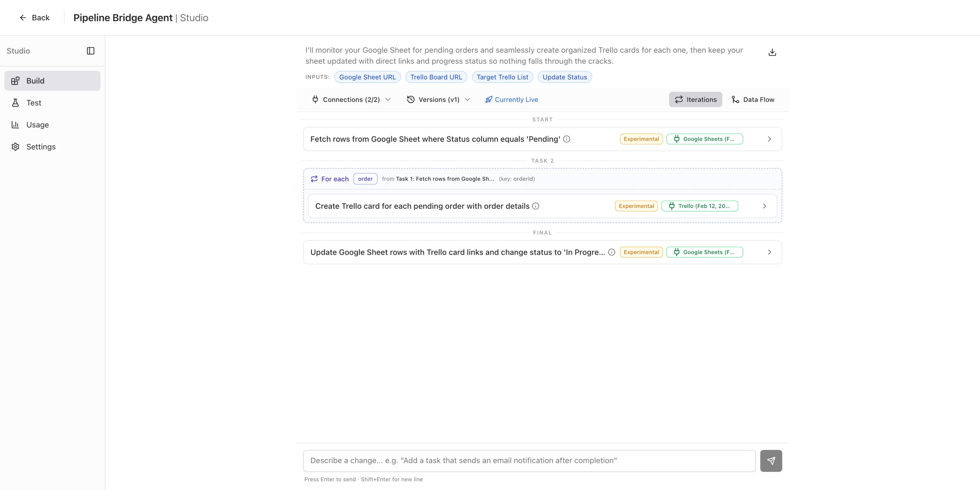The height and width of the screenshot is (490, 980).
Task: Click the Trello connection badge on Task 2
Action: pyautogui.click(x=700, y=206)
